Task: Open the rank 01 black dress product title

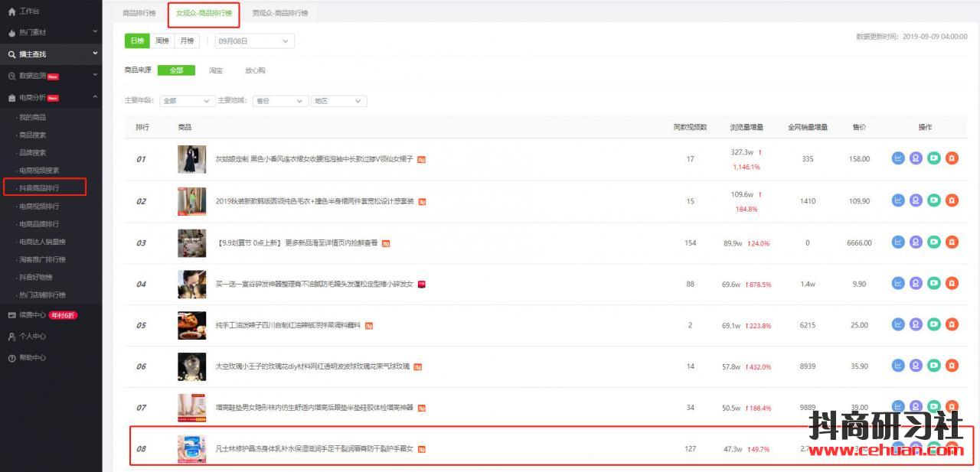Action: point(314,159)
